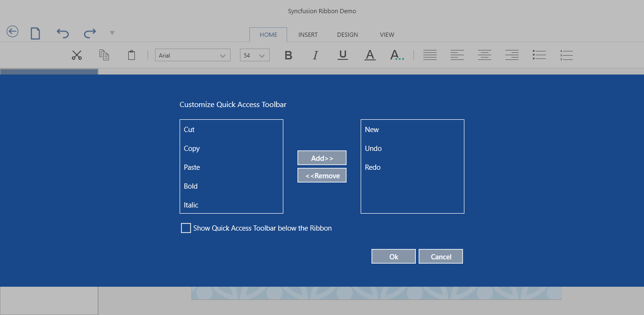Open the DESIGN ribbon tab
This screenshot has height=315, width=644.
click(x=347, y=34)
